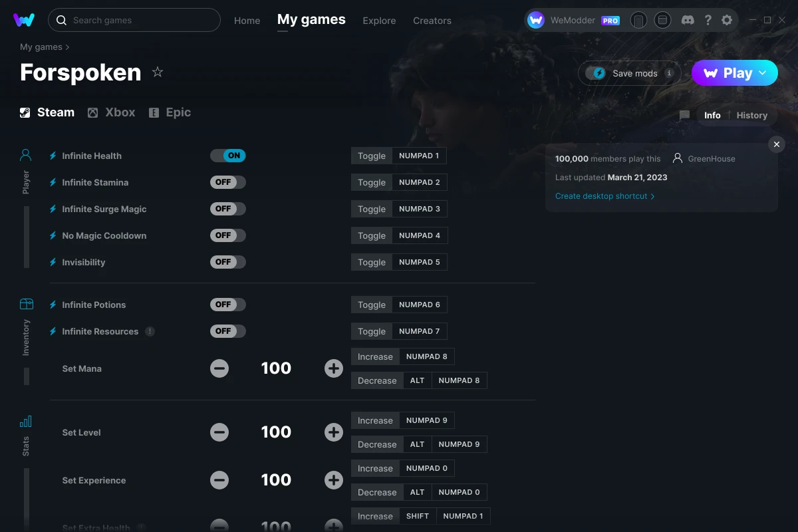Click the Set Level value 100
The width and height of the screenshot is (798, 532).
276,432
